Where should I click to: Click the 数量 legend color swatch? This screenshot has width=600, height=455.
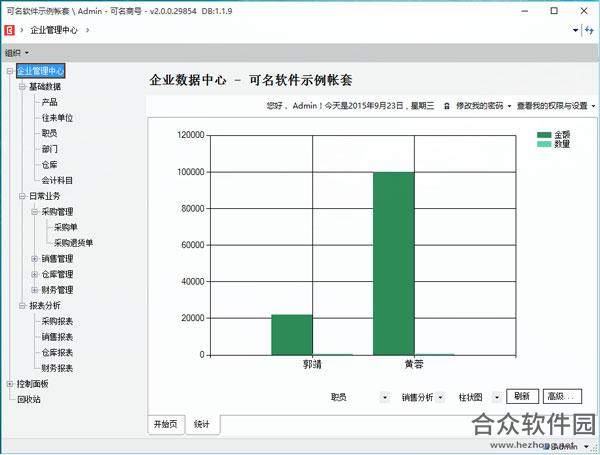(x=544, y=144)
